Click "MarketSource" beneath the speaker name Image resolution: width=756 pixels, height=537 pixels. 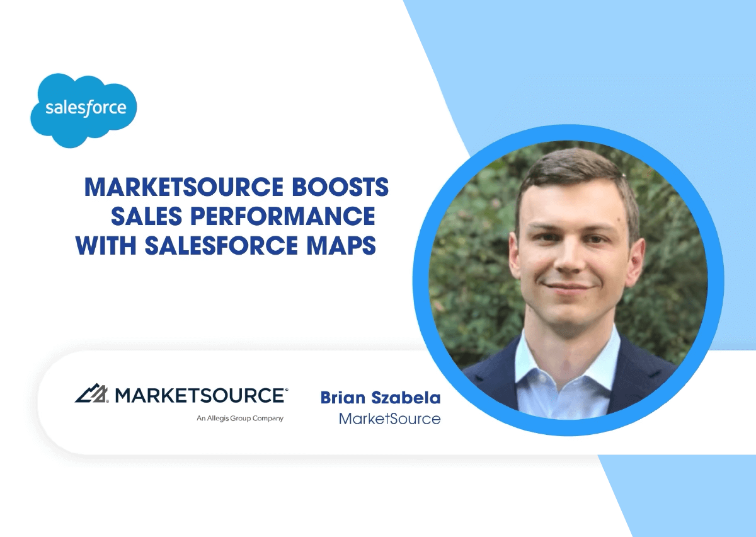point(389,419)
